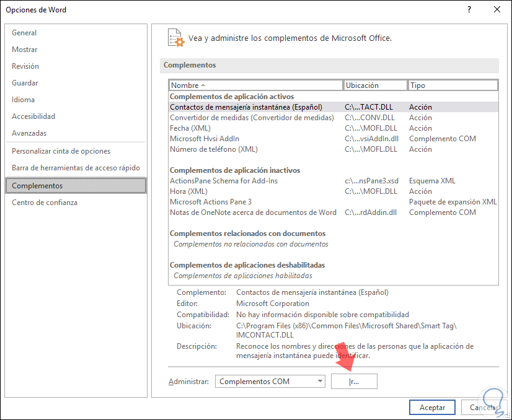This screenshot has height=420, width=512.
Task: Click Complementos no relacionados con documentos text
Action: click(251, 244)
